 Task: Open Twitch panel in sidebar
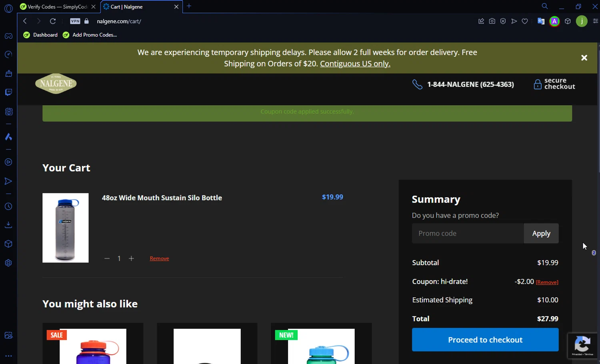[x=8, y=92]
